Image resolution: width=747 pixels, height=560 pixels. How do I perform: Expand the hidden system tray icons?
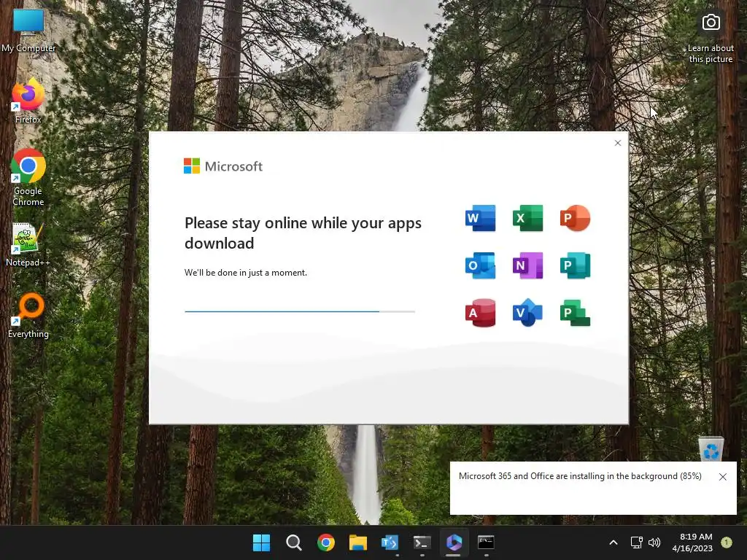click(x=614, y=542)
